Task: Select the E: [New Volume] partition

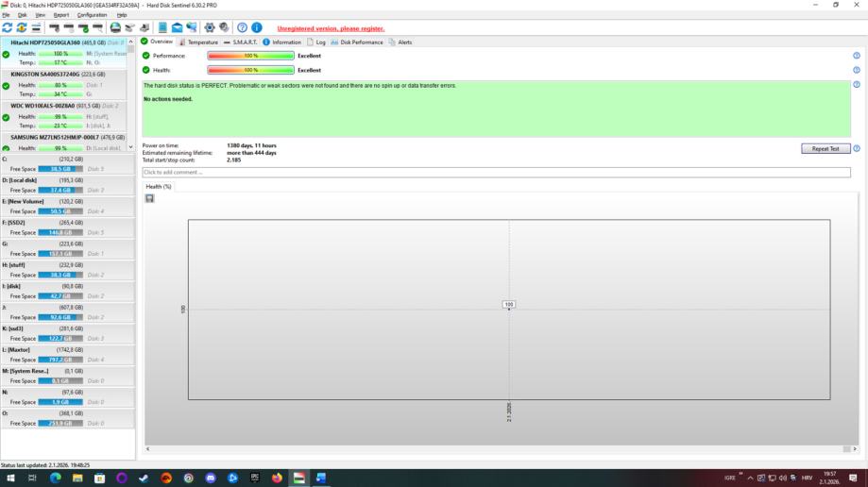Action: 68,207
